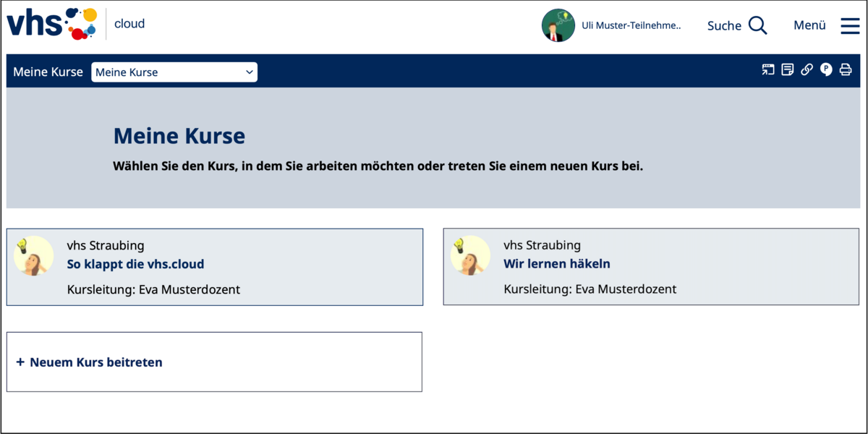The height and width of the screenshot is (434, 868).
Task: Click the P speech-bubble icon
Action: tap(826, 69)
